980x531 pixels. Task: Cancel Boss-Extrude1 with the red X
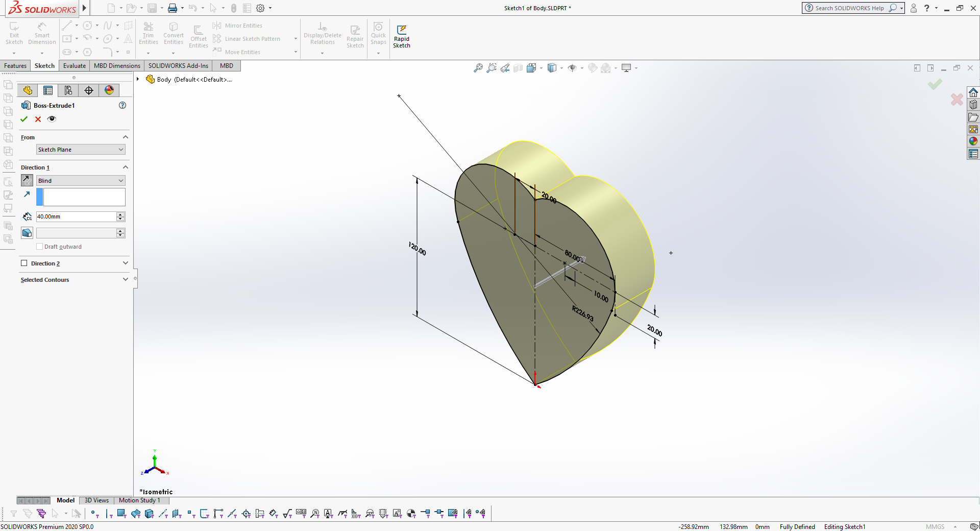tap(38, 119)
